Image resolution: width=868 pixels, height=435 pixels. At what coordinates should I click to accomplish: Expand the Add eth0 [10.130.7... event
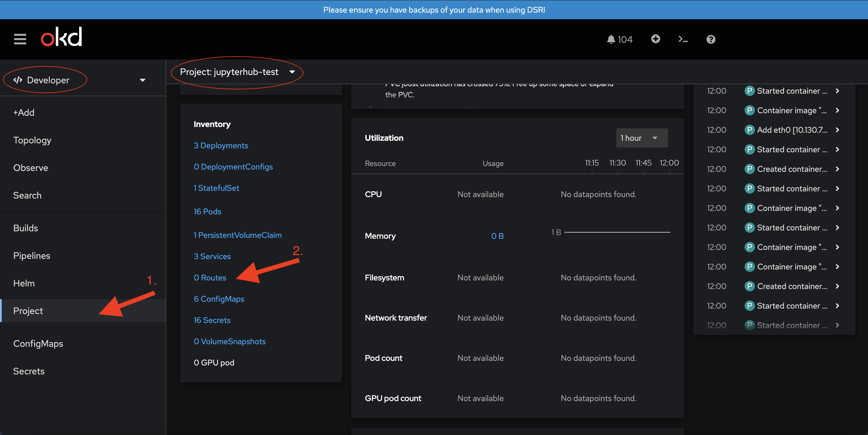pos(837,130)
